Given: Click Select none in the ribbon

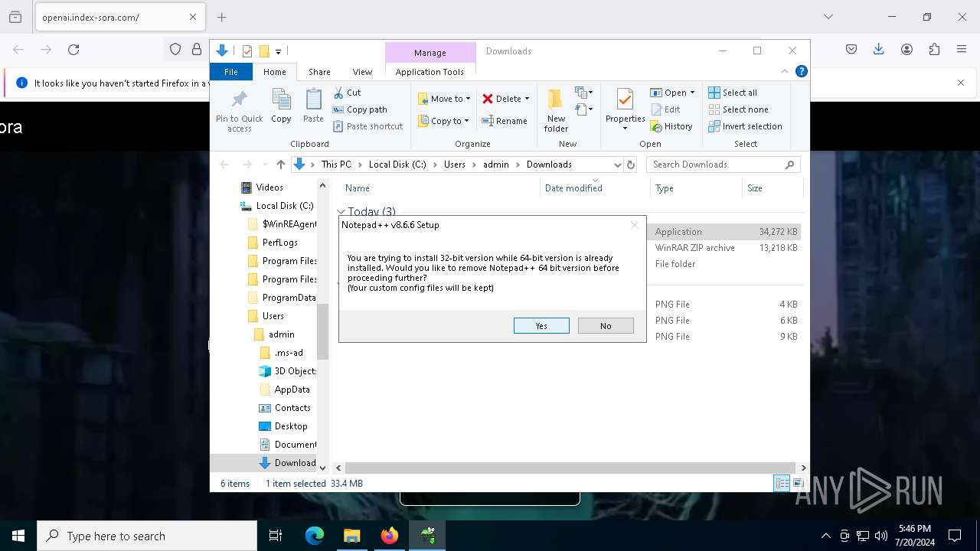Looking at the screenshot, I should pos(738,109).
